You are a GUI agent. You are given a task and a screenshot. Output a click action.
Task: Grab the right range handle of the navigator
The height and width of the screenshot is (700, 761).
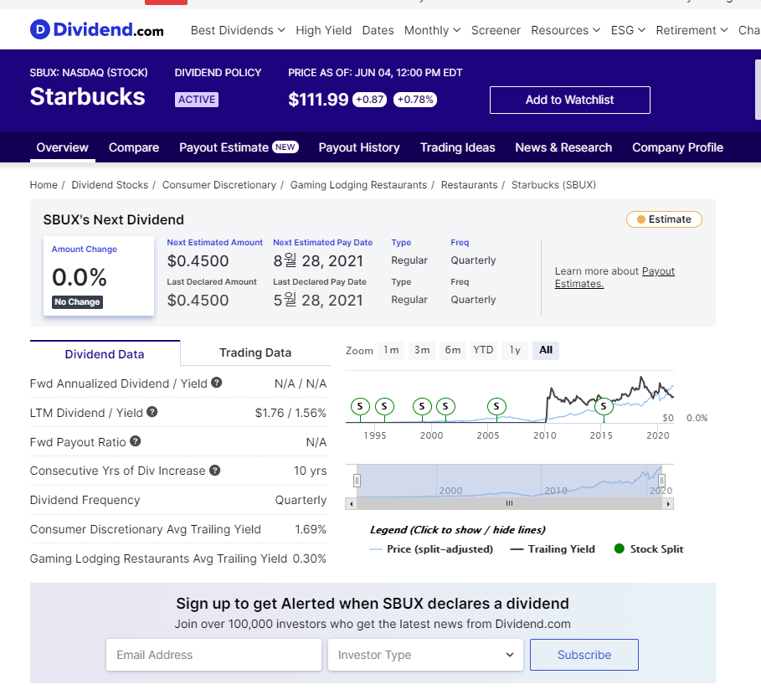(661, 481)
